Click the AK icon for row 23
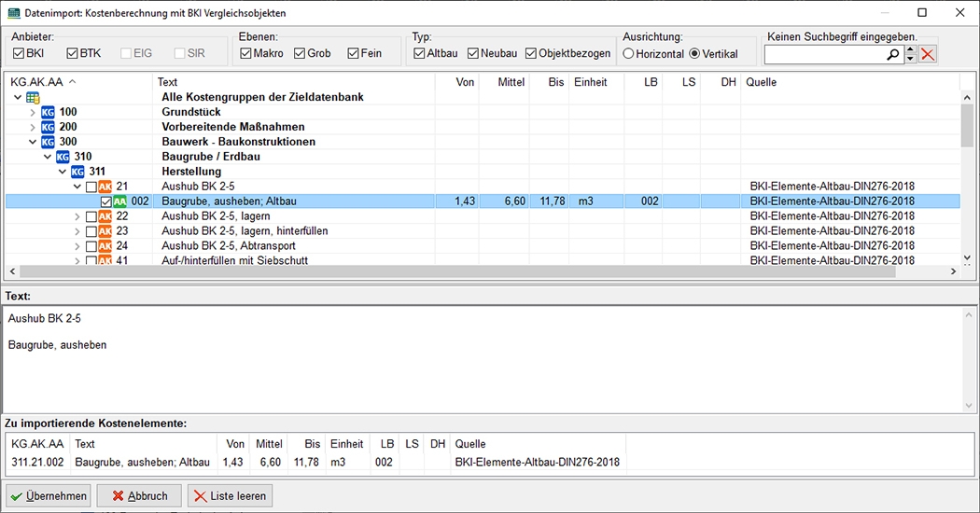This screenshot has height=513, width=980. (x=105, y=231)
